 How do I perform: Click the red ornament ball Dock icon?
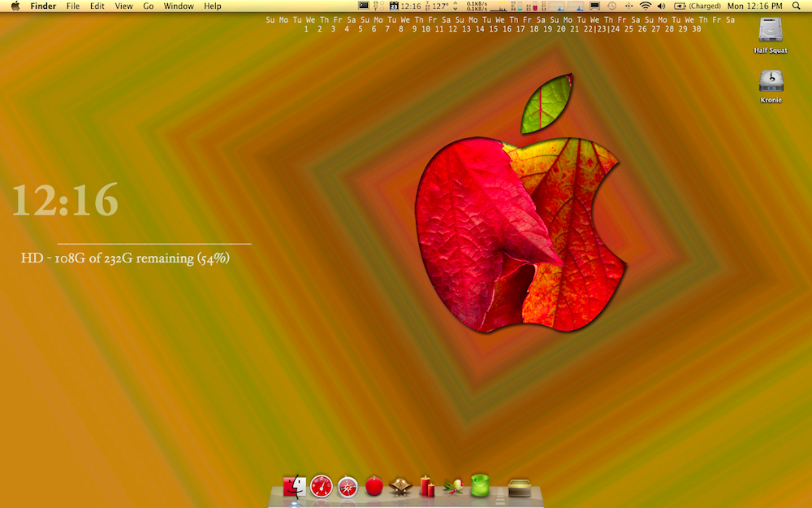pyautogui.click(x=374, y=486)
